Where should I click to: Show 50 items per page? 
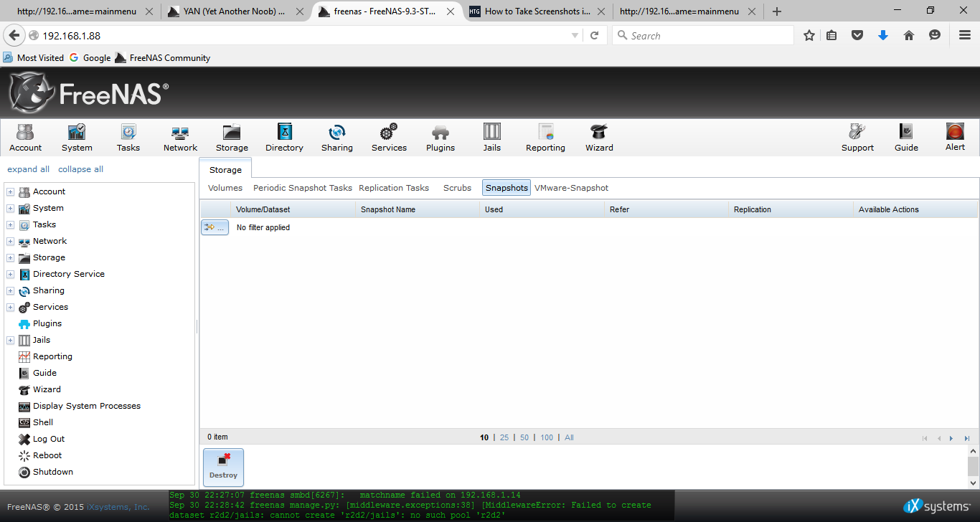pos(524,437)
